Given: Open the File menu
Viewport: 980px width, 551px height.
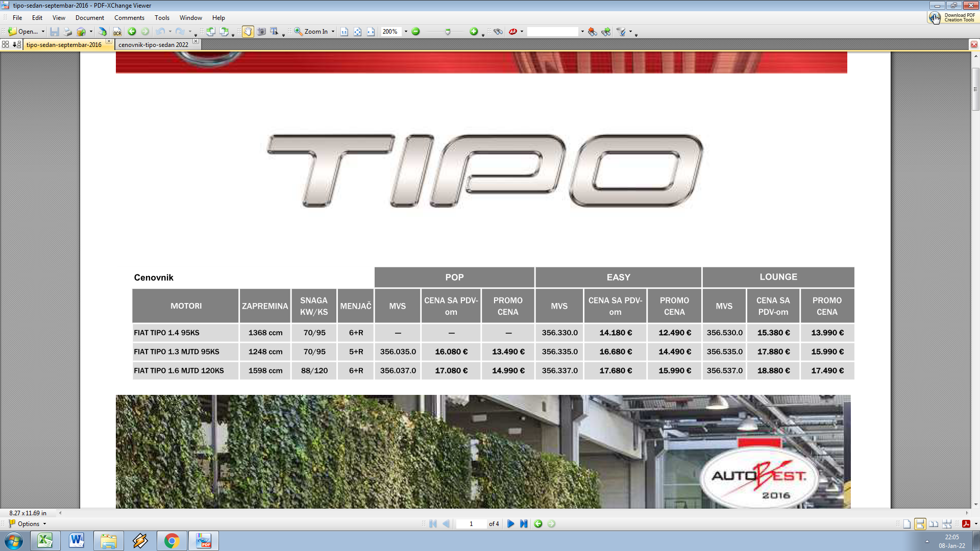Looking at the screenshot, I should (17, 18).
